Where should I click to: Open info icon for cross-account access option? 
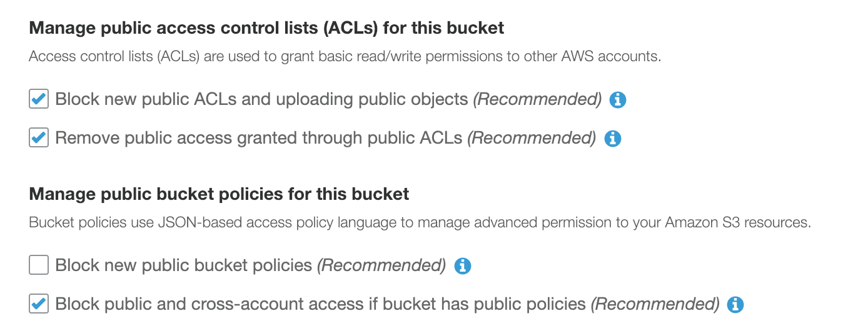click(735, 305)
